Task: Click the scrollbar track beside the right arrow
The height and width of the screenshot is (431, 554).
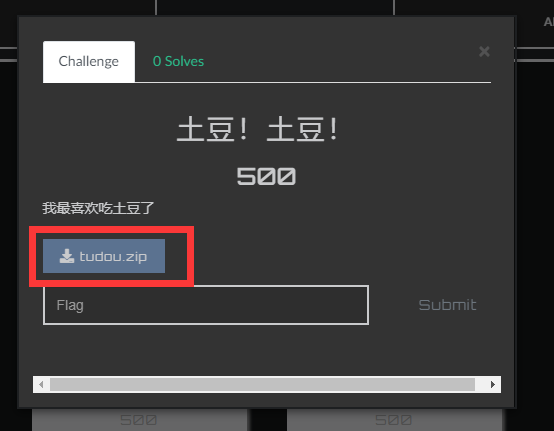Action: coord(480,384)
